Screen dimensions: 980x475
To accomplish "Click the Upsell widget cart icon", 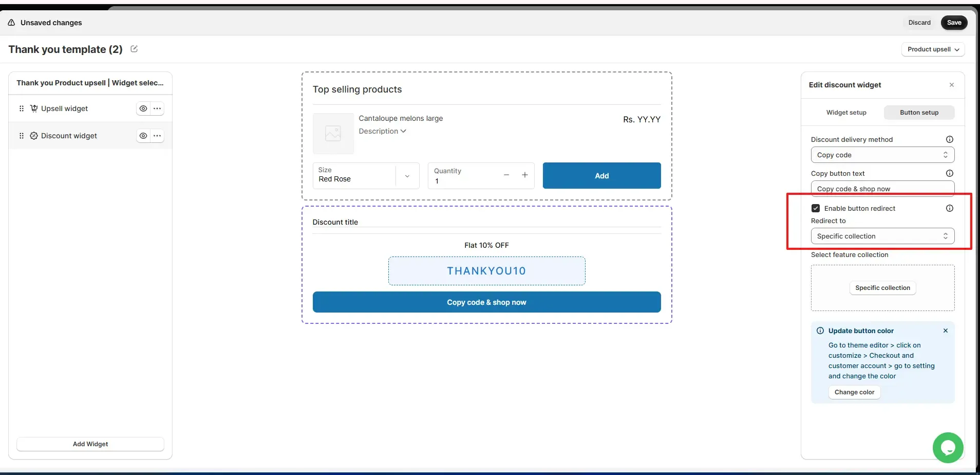I will point(34,108).
